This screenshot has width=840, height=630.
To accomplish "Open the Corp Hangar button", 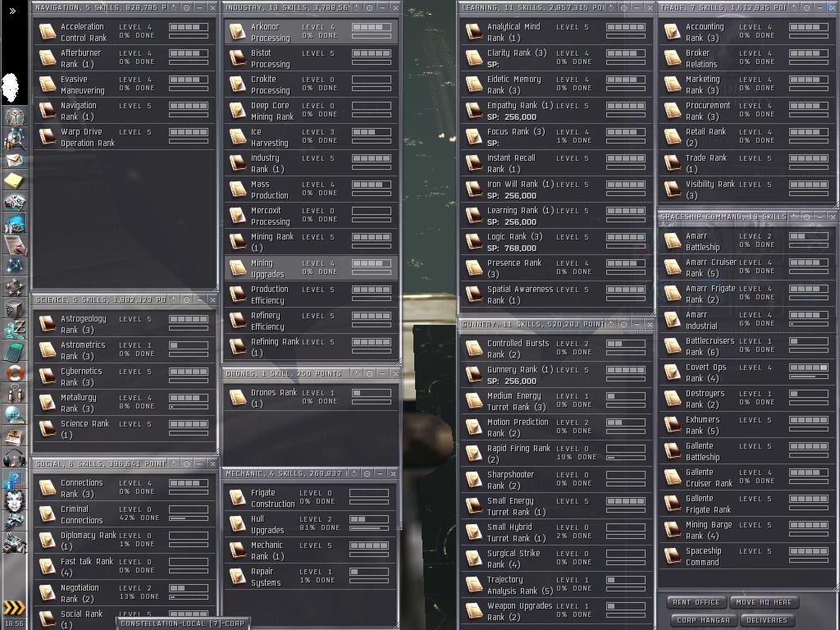I will (x=703, y=620).
